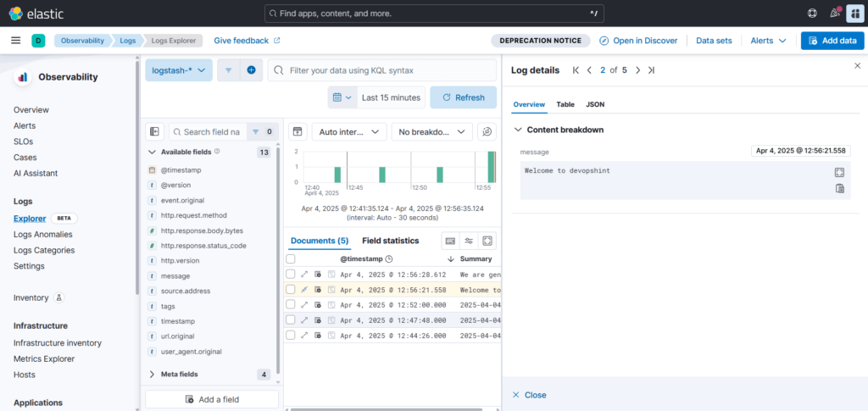The image size is (868, 411).
Task: Expand the Meta fields section
Action: [153, 375]
